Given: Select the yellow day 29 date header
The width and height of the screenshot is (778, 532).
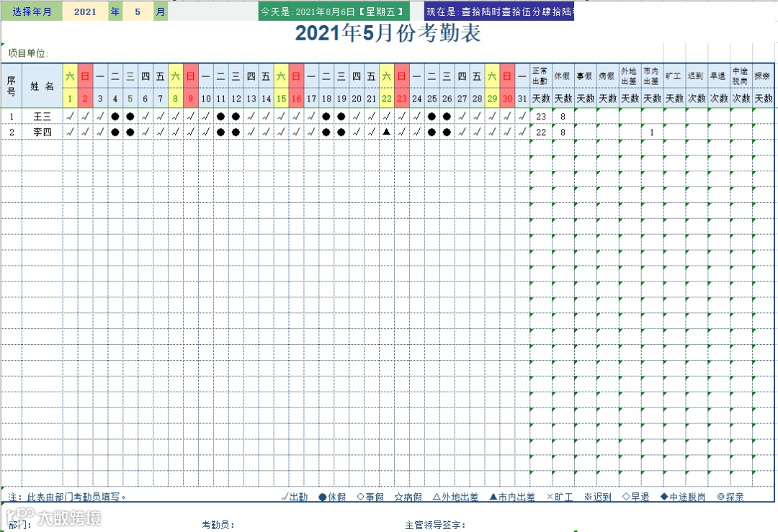Looking at the screenshot, I should [x=492, y=99].
